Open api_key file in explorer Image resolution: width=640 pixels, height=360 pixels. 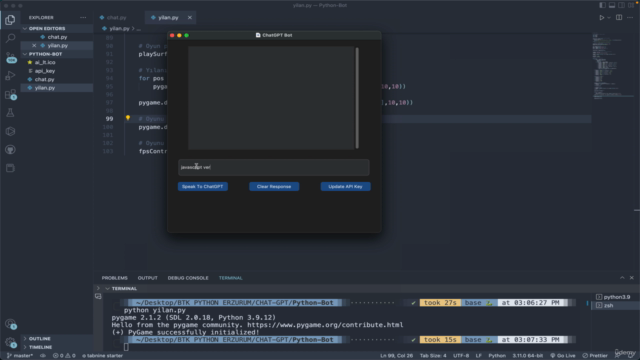click(45, 71)
